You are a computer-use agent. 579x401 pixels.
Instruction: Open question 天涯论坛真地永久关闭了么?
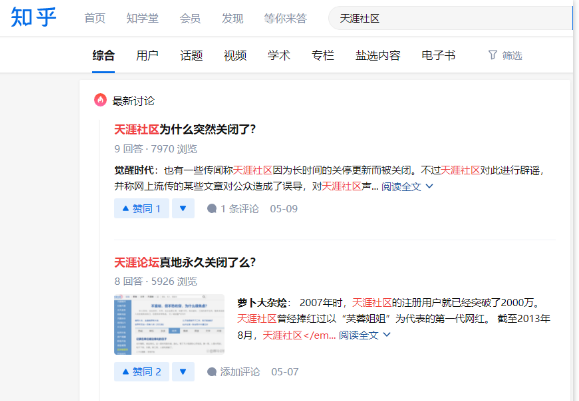click(185, 263)
